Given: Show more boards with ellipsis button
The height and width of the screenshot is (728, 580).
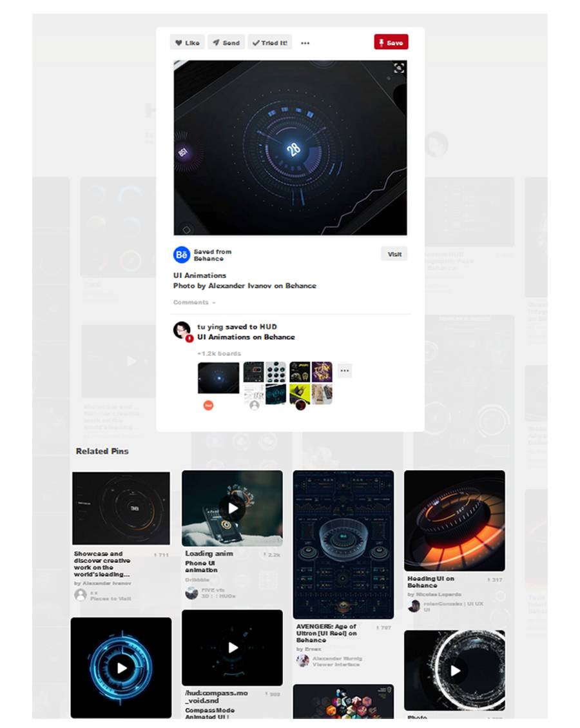Looking at the screenshot, I should point(344,371).
